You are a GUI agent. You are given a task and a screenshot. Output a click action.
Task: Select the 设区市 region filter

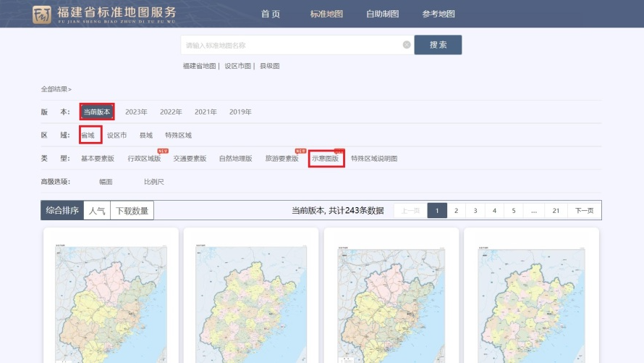point(117,135)
